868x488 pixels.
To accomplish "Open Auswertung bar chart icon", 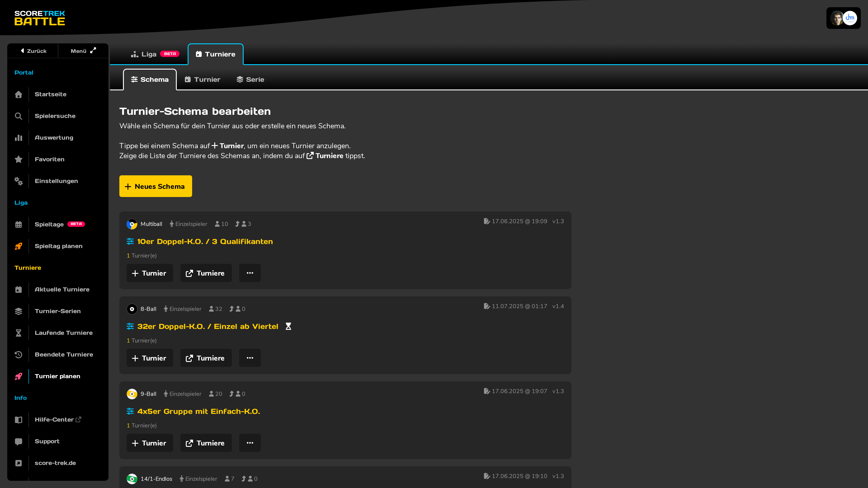I will (19, 138).
